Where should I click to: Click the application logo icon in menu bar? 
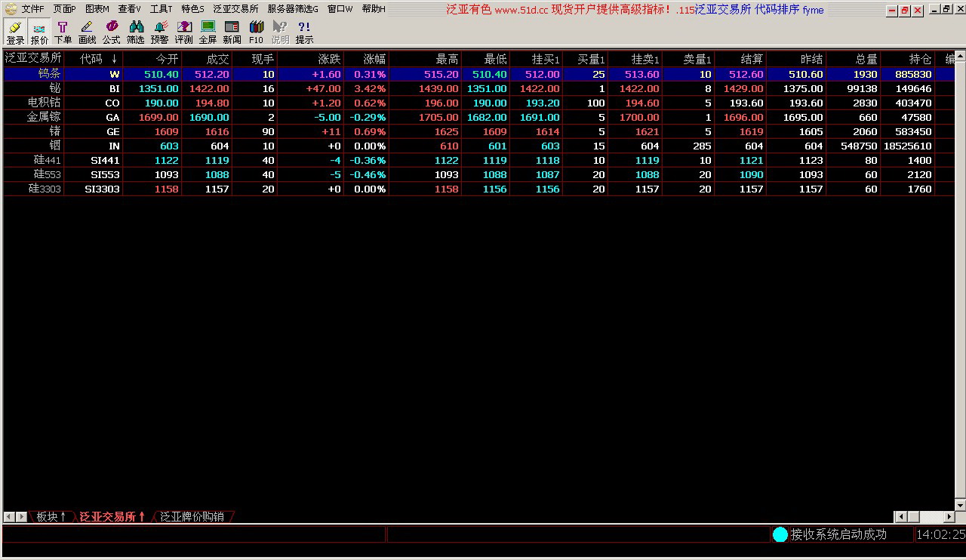click(x=10, y=9)
